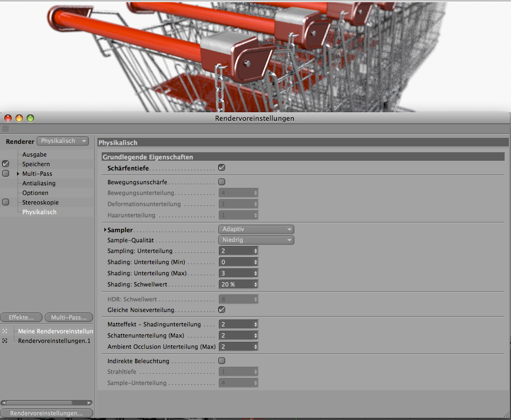Click the Shading: Schwellwert stepper arrows
The height and width of the screenshot is (420, 511).
pos(256,284)
